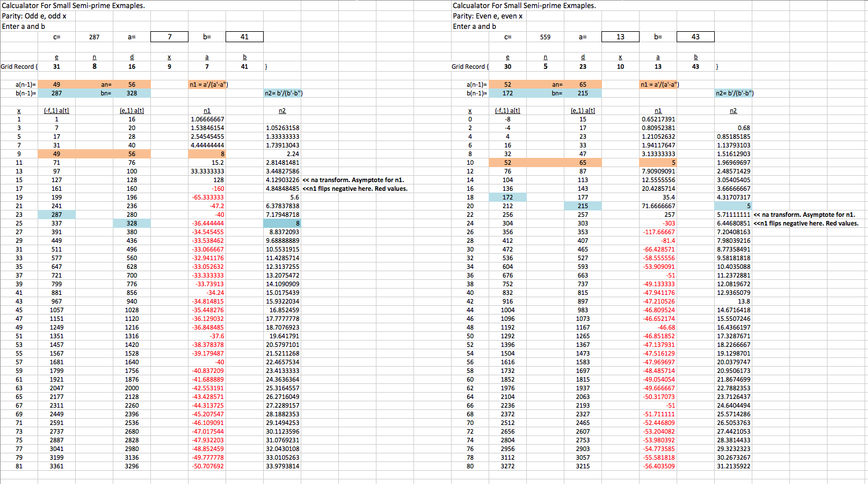Click the n1 cell 71.6666667
This screenshot has height=484, width=868.
click(658, 206)
